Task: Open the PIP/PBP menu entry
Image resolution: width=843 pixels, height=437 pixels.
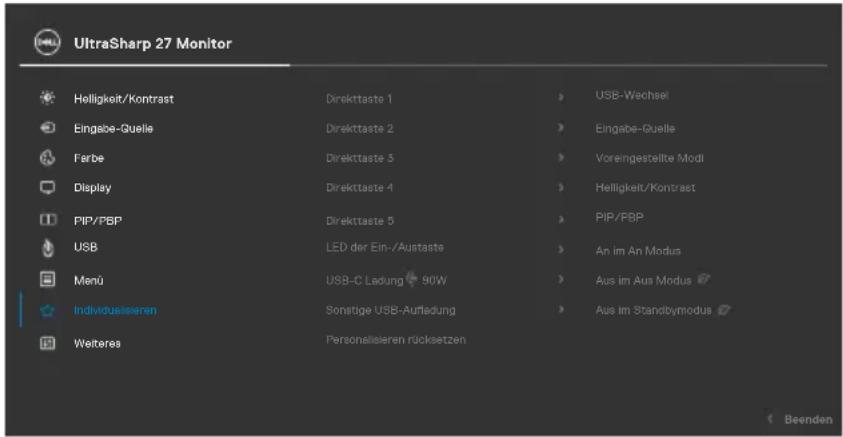Action: pos(98,220)
